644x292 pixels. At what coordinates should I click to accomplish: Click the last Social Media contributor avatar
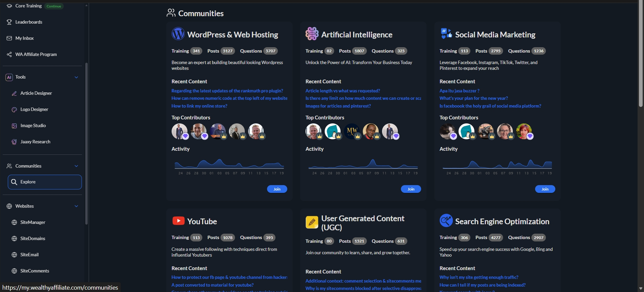524,131
